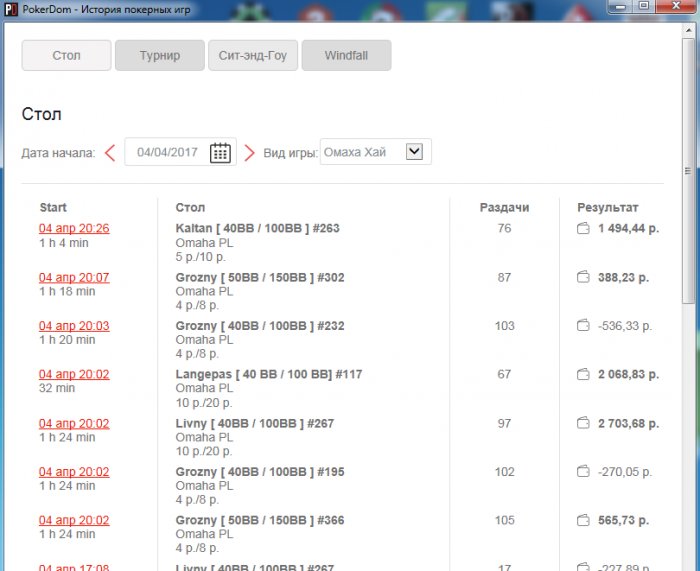Click hands count 103
Viewport: 700px width, 571px height.
[504, 326]
